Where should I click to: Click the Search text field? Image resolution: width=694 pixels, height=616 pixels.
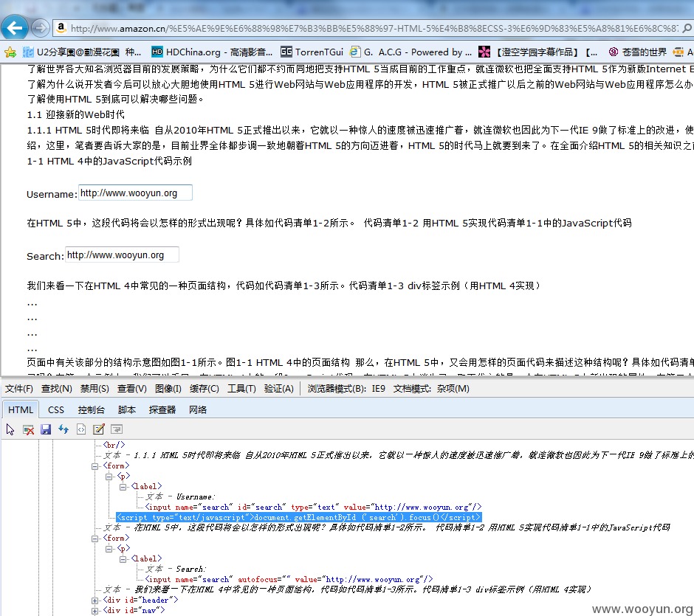[x=122, y=255]
